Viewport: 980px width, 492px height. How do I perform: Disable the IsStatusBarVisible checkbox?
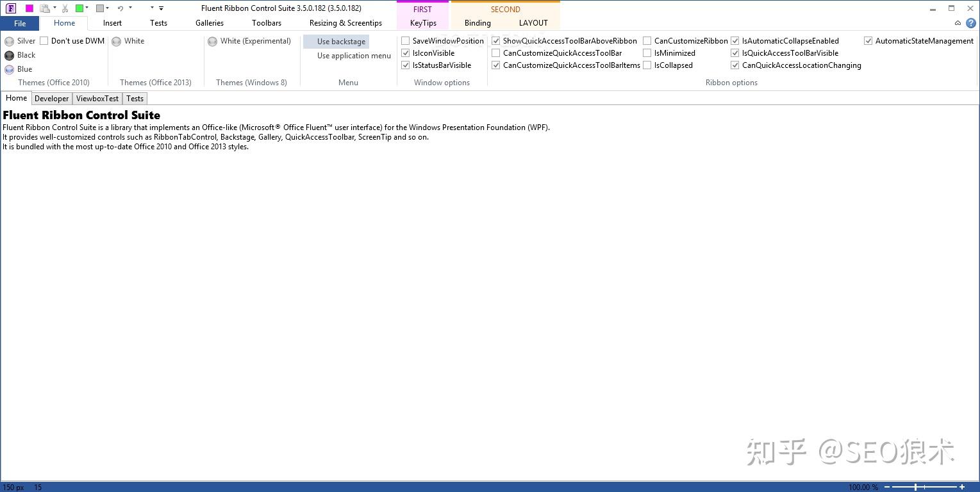click(405, 65)
